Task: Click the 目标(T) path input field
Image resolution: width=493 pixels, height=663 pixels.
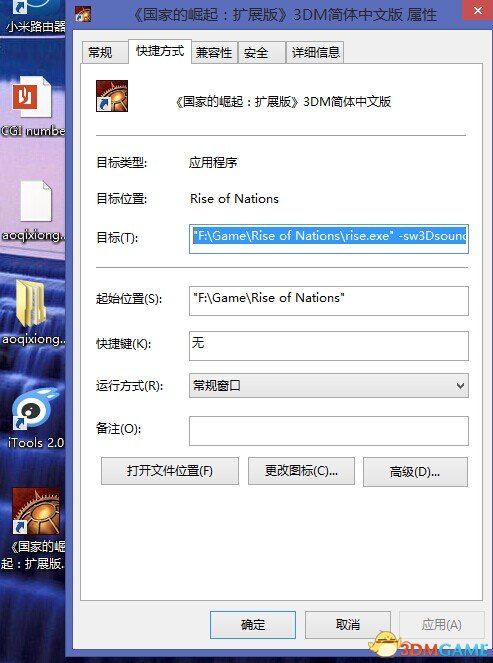Action: coord(329,239)
